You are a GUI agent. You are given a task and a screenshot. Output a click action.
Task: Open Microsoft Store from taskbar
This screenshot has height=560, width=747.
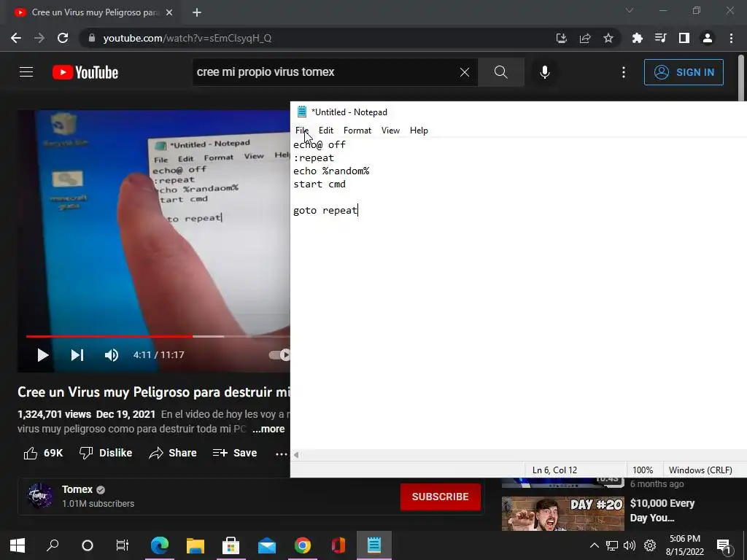coord(231,545)
